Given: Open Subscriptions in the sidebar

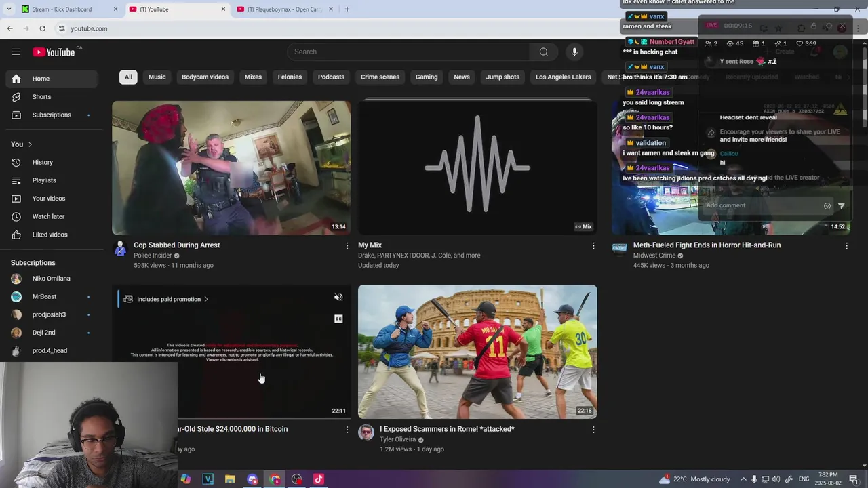Looking at the screenshot, I should tap(52, 115).
